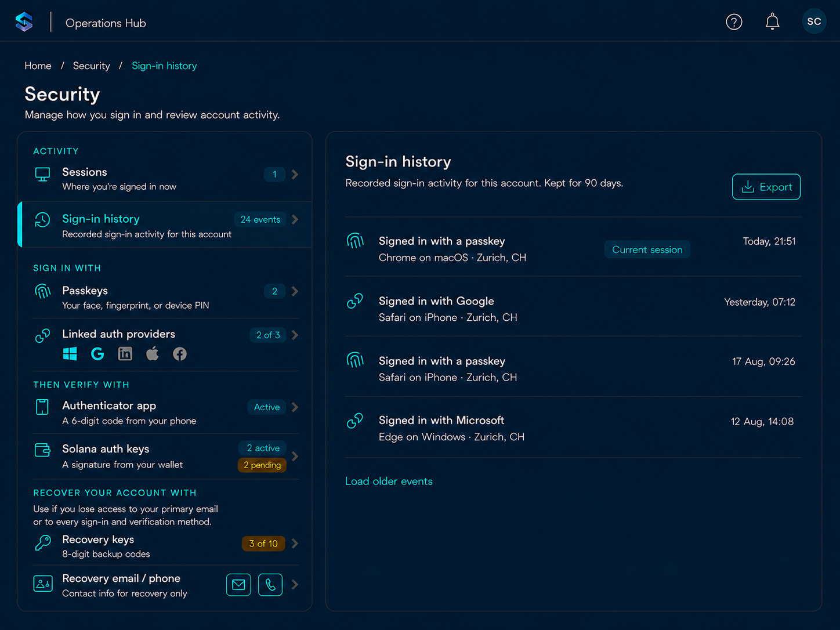840x630 pixels.
Task: Open the help question mark icon
Action: tap(734, 22)
